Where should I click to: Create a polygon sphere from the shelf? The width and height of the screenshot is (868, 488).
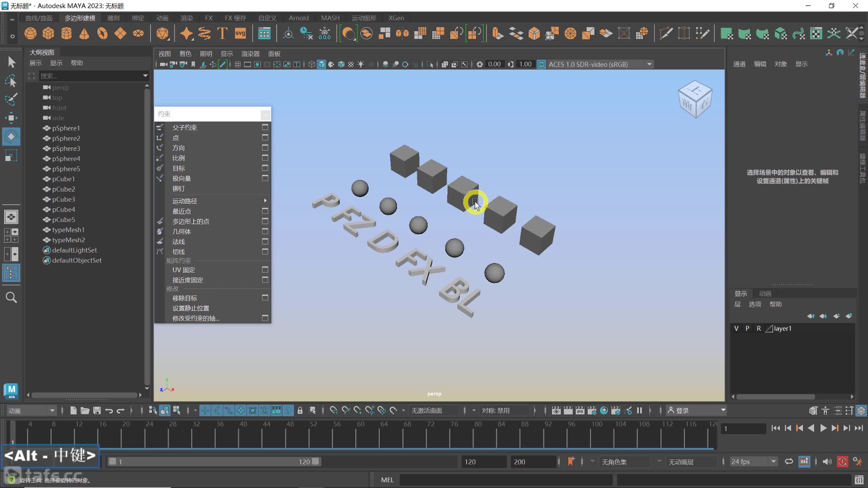(31, 33)
